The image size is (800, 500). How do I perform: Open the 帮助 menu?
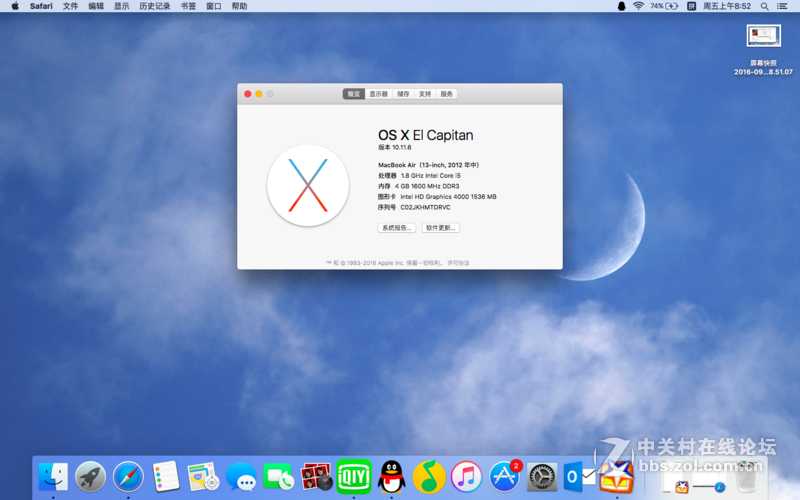point(239,6)
